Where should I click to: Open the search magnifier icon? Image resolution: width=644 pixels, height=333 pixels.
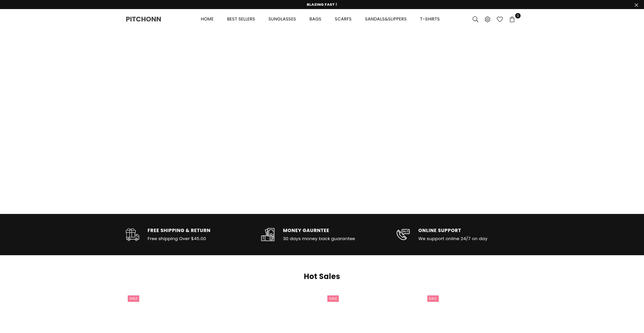[x=475, y=19]
